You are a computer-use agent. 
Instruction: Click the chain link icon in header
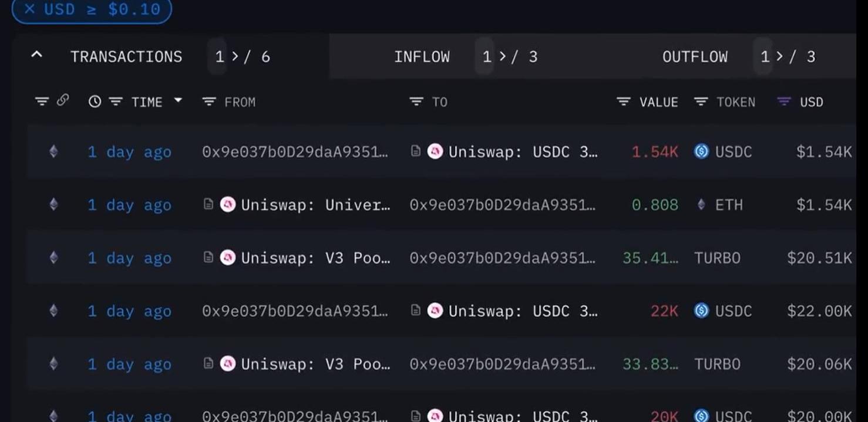(62, 101)
